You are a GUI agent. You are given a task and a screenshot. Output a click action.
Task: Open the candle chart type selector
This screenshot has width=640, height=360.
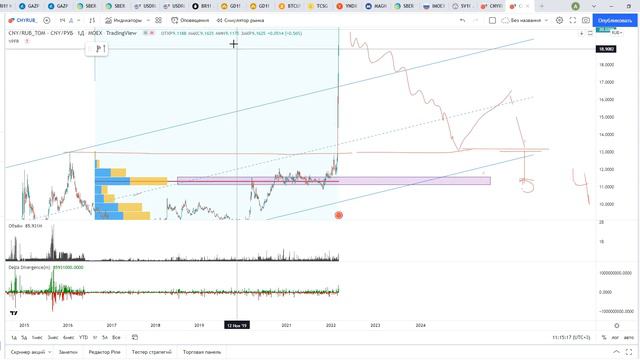[92, 20]
